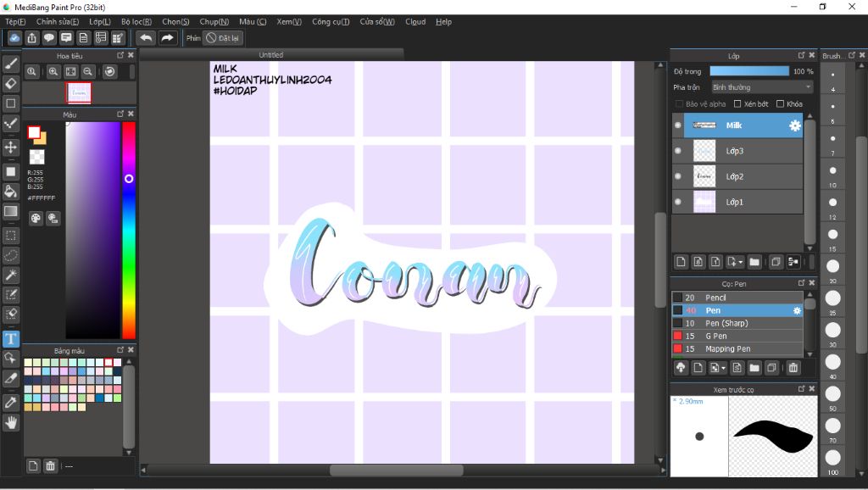This screenshot has width=868, height=490.
Task: Click the navigator canvas thumbnail
Action: 79,92
